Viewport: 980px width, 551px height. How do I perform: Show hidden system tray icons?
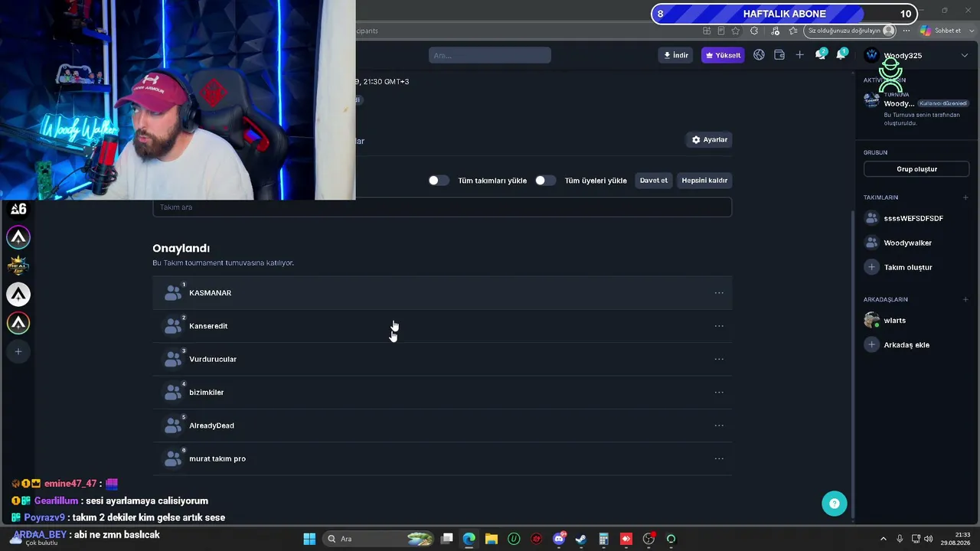883,539
